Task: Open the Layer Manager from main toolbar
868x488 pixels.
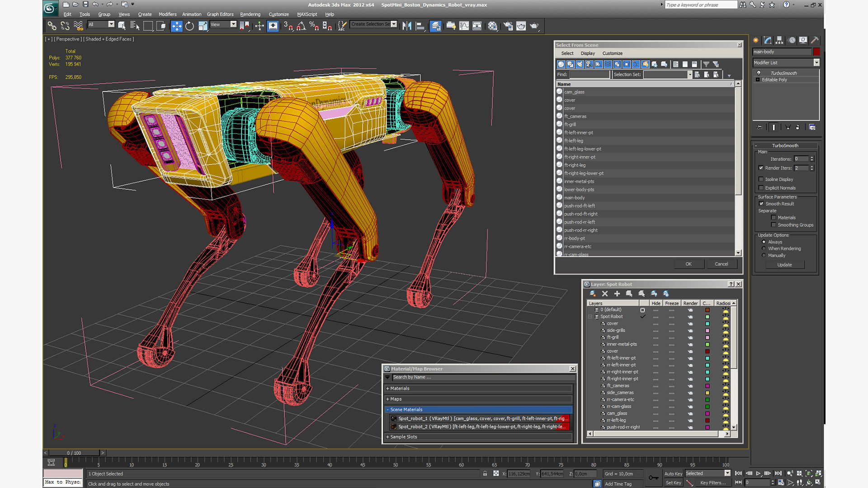Action: (x=435, y=26)
